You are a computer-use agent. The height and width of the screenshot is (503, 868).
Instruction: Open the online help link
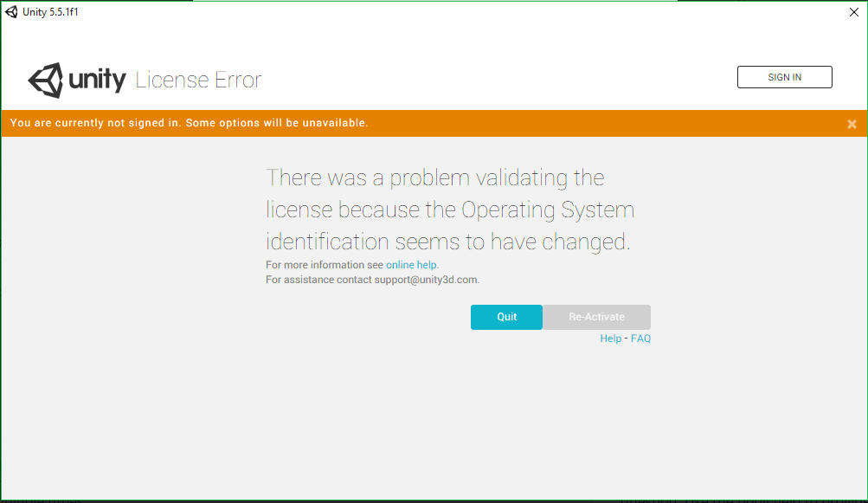(411, 265)
